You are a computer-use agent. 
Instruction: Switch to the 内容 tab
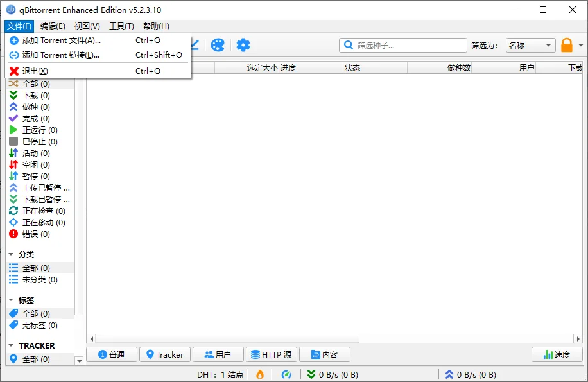[x=325, y=354]
